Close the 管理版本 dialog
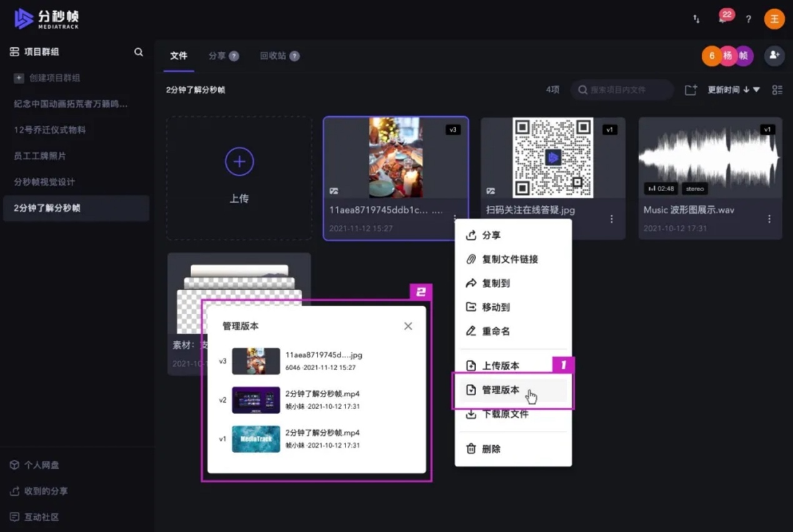Image resolution: width=793 pixels, height=532 pixels. 408,326
